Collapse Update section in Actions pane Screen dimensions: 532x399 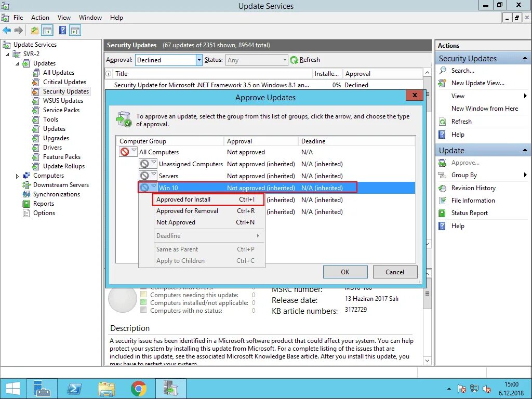[525, 150]
